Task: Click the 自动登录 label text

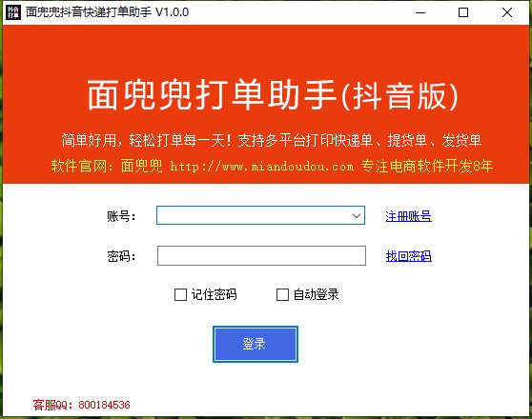Action: [316, 294]
